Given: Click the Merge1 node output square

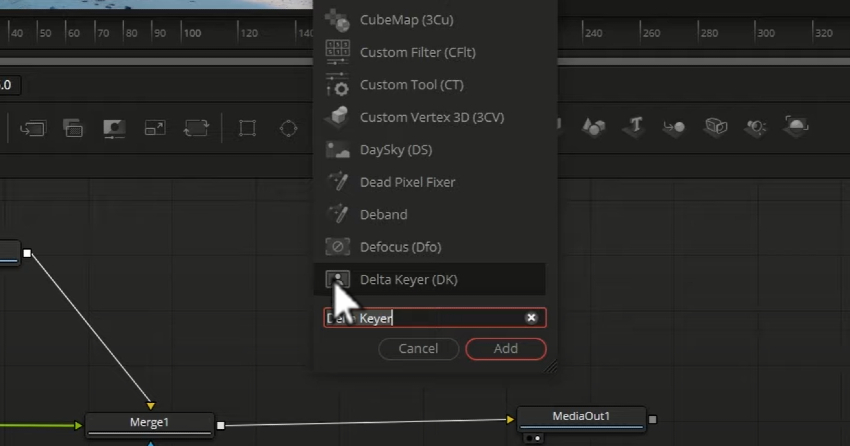Looking at the screenshot, I should pos(221,425).
